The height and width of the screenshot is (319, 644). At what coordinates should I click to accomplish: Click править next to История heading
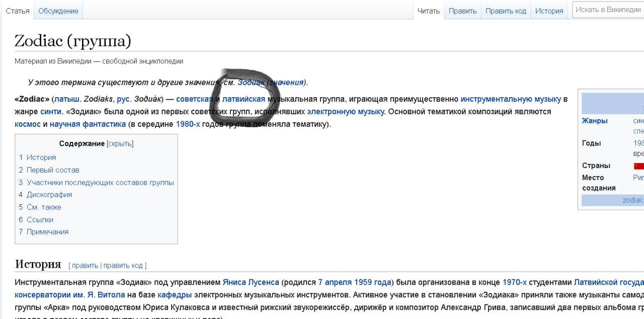[x=85, y=266]
